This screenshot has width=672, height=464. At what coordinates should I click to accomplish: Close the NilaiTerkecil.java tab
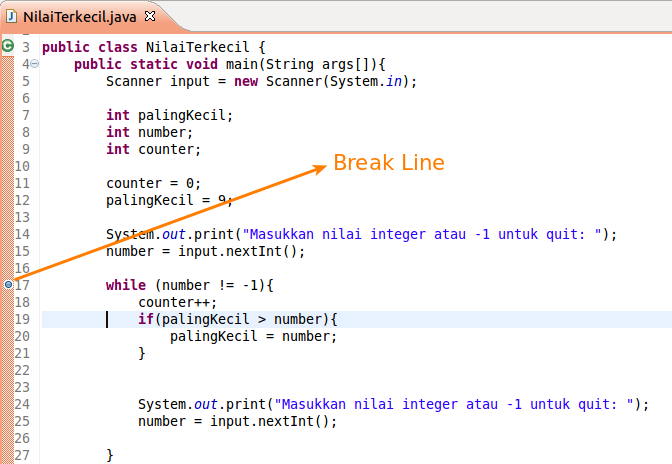(x=150, y=16)
